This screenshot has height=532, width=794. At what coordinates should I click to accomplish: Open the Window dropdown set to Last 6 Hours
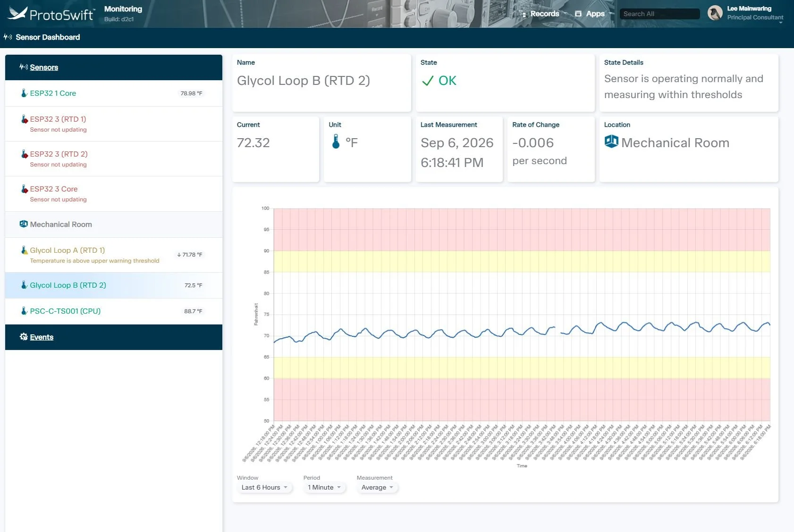[264, 488]
